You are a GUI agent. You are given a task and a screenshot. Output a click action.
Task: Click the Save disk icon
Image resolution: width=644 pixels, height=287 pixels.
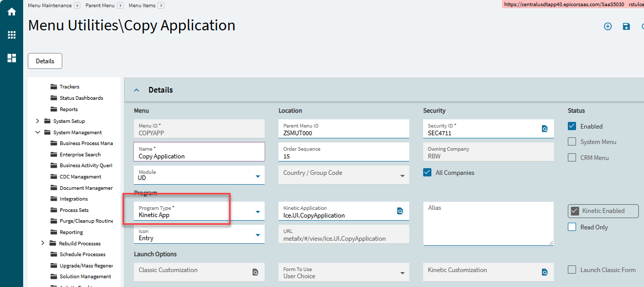[626, 26]
